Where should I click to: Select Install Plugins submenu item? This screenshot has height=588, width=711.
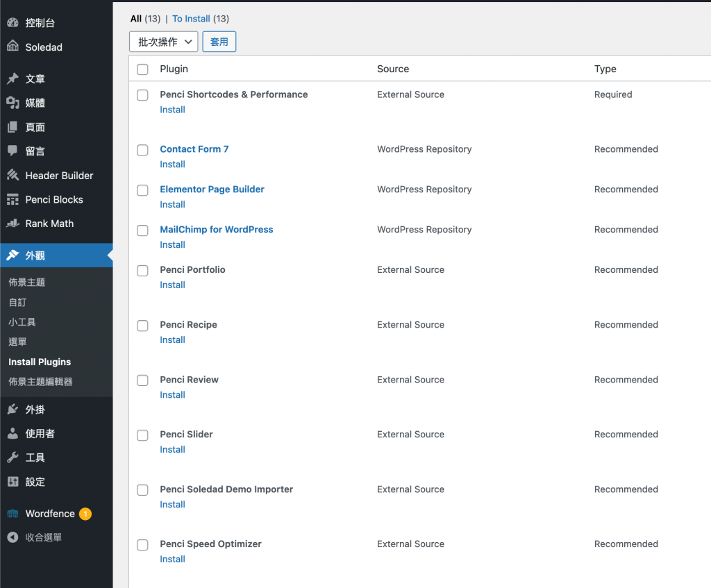click(x=40, y=362)
